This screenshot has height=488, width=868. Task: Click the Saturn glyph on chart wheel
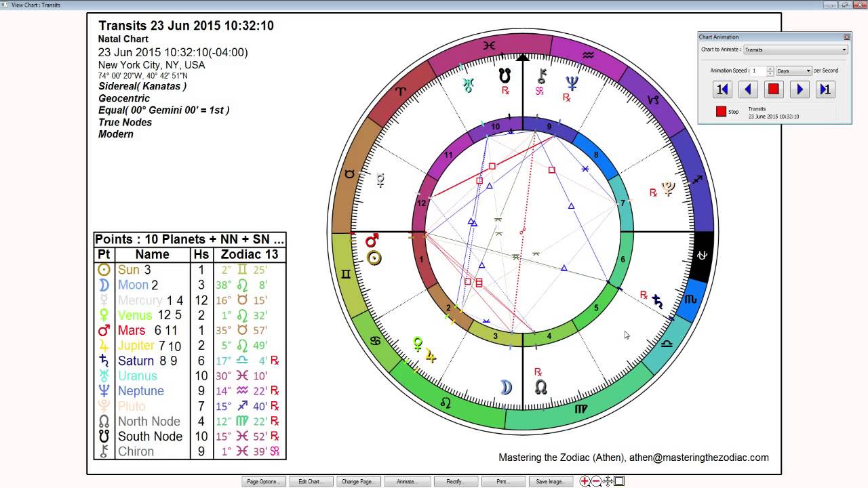(657, 301)
